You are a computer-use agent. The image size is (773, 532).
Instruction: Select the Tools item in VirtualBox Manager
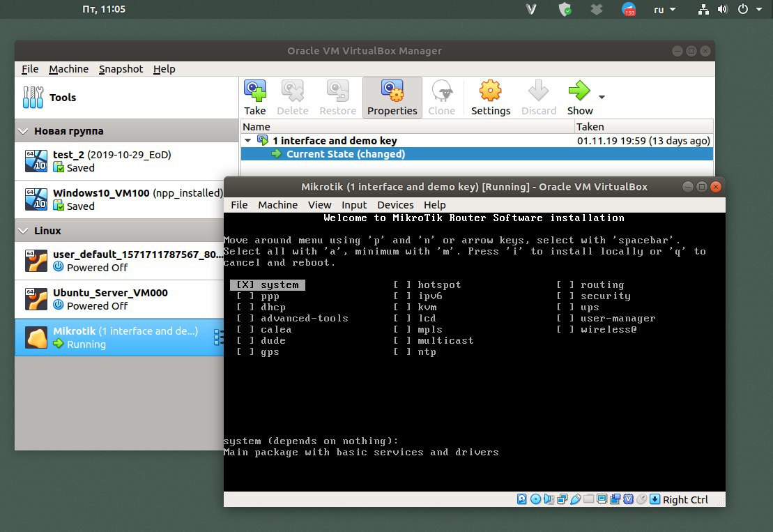[x=127, y=98]
